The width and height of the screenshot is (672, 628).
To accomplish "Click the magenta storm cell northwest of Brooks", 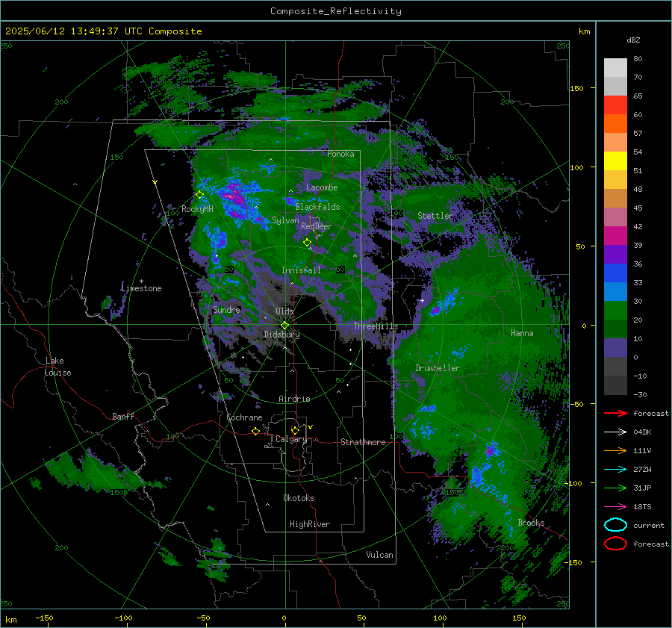I will [491, 450].
